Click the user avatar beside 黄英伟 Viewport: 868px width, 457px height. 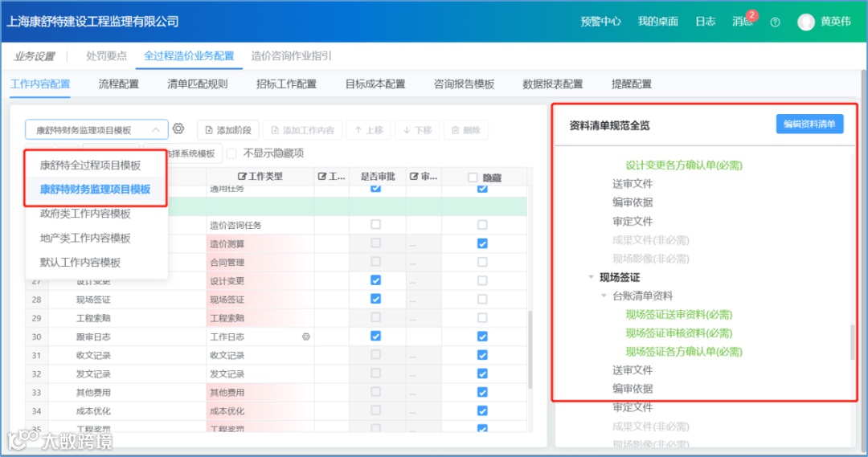click(806, 22)
